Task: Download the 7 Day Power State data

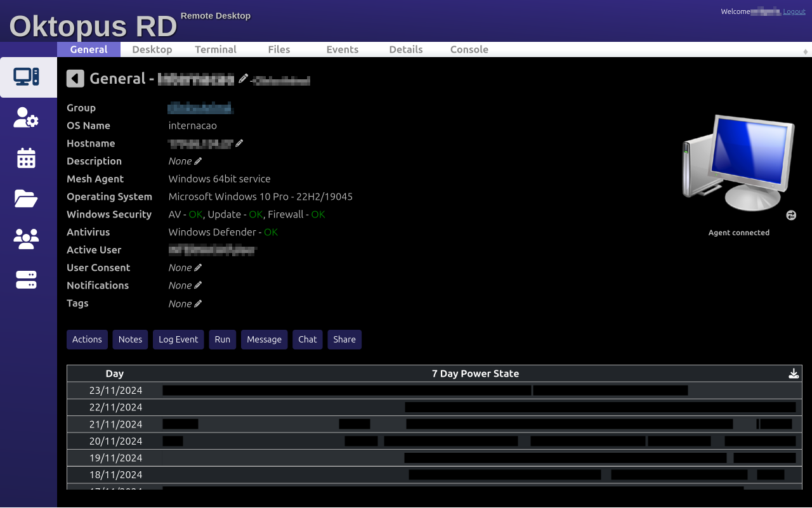Action: (x=794, y=374)
